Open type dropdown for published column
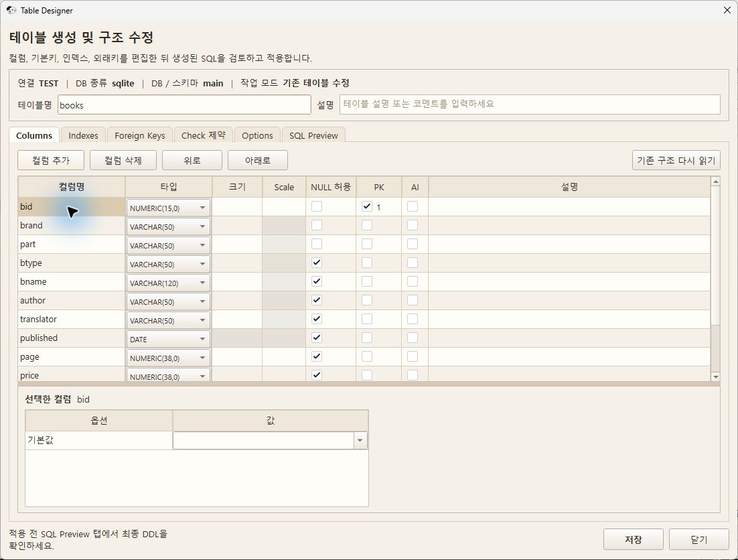The width and height of the screenshot is (738, 560). click(168, 339)
